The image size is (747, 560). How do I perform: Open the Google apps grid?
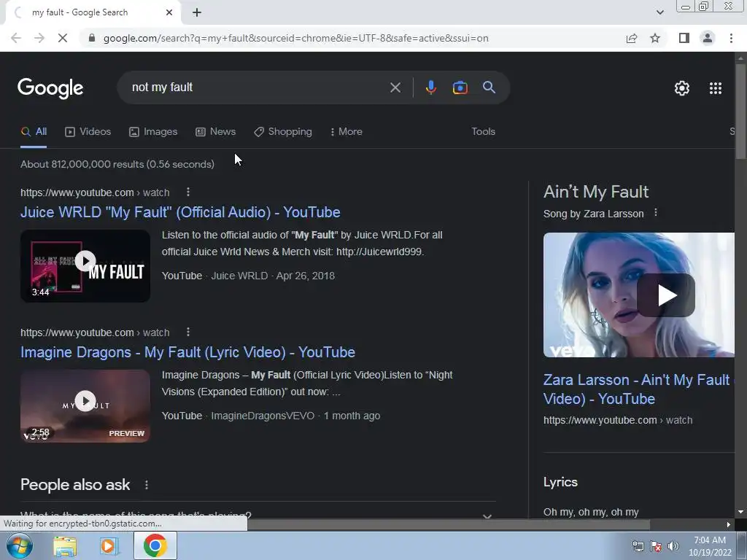point(715,88)
